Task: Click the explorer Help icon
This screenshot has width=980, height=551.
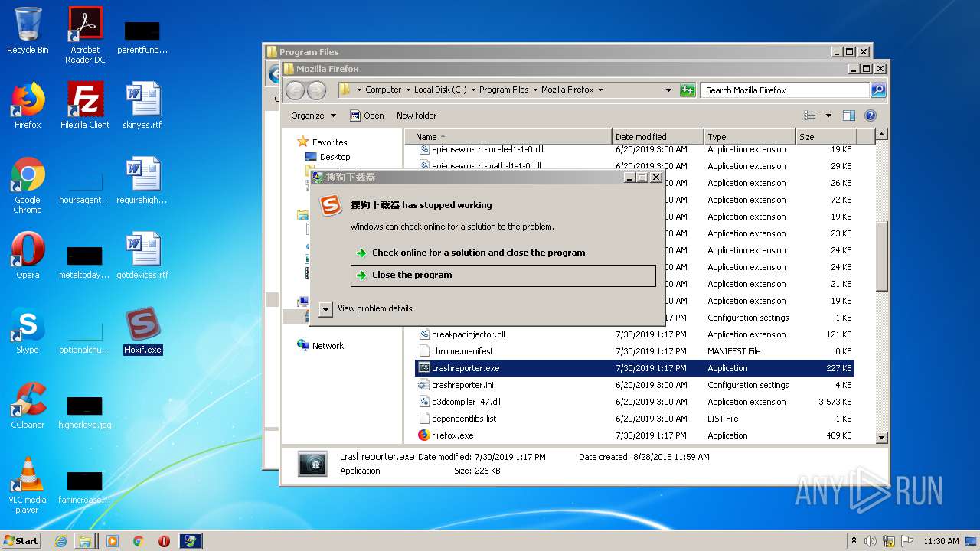Action: (x=870, y=116)
